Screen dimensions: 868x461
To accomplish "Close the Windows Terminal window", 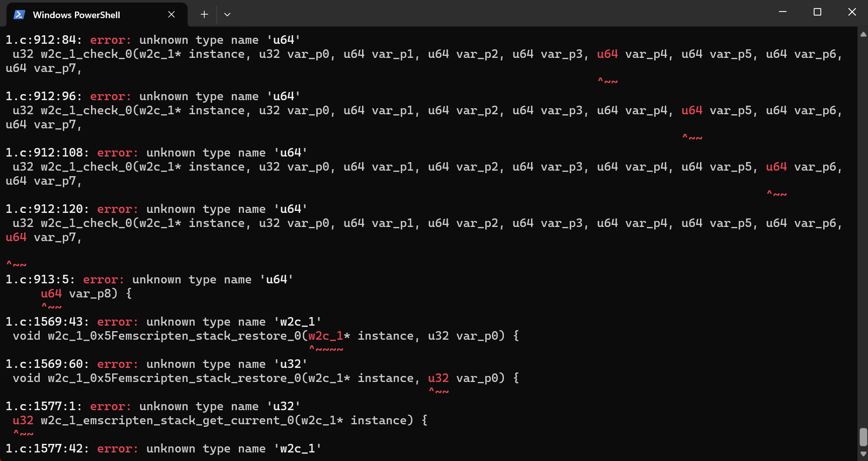I will pos(852,12).
